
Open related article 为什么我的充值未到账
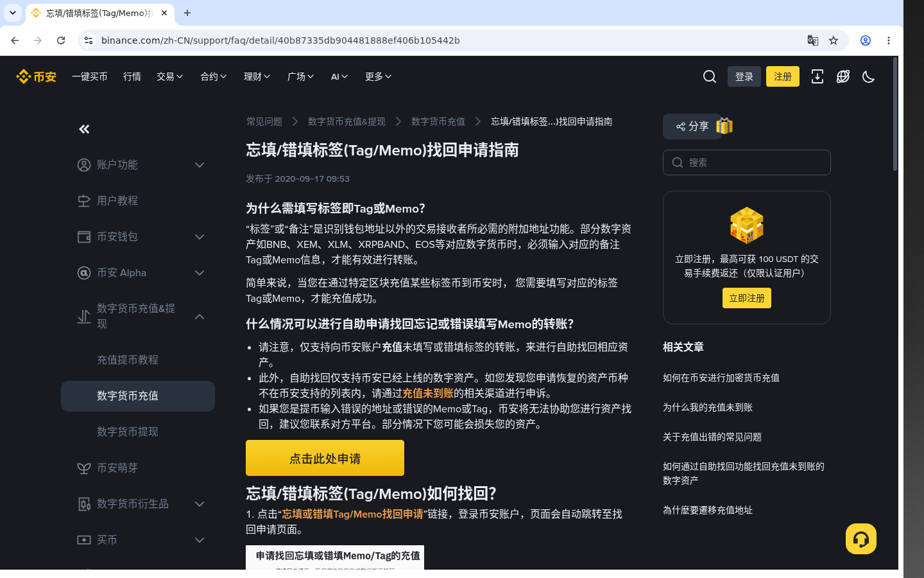pyautogui.click(x=708, y=407)
